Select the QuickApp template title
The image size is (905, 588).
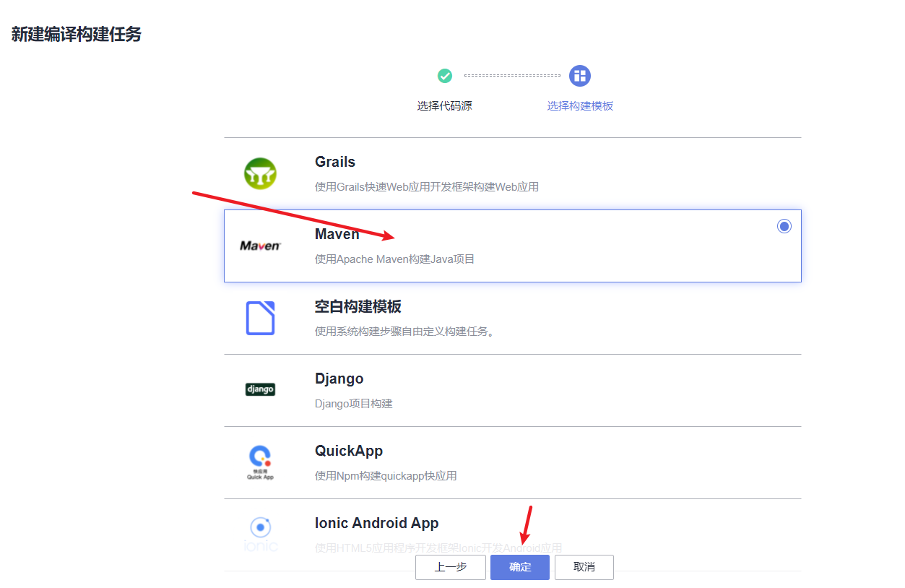pyautogui.click(x=349, y=451)
